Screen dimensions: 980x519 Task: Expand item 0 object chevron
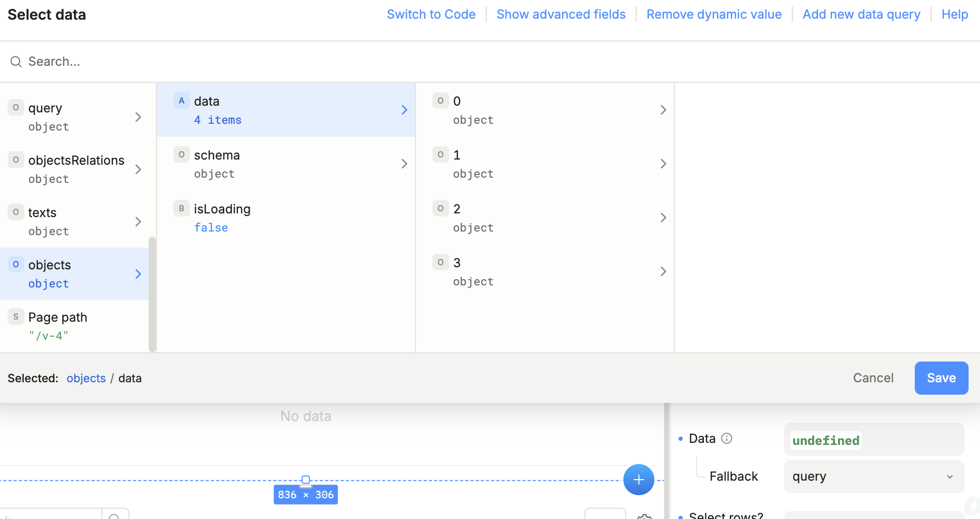(x=663, y=110)
